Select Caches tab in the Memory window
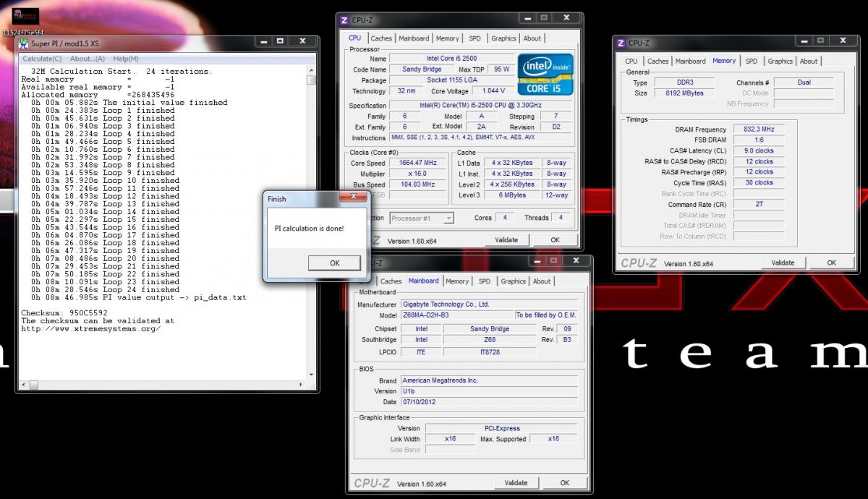The width and height of the screenshot is (868, 499). click(x=658, y=61)
